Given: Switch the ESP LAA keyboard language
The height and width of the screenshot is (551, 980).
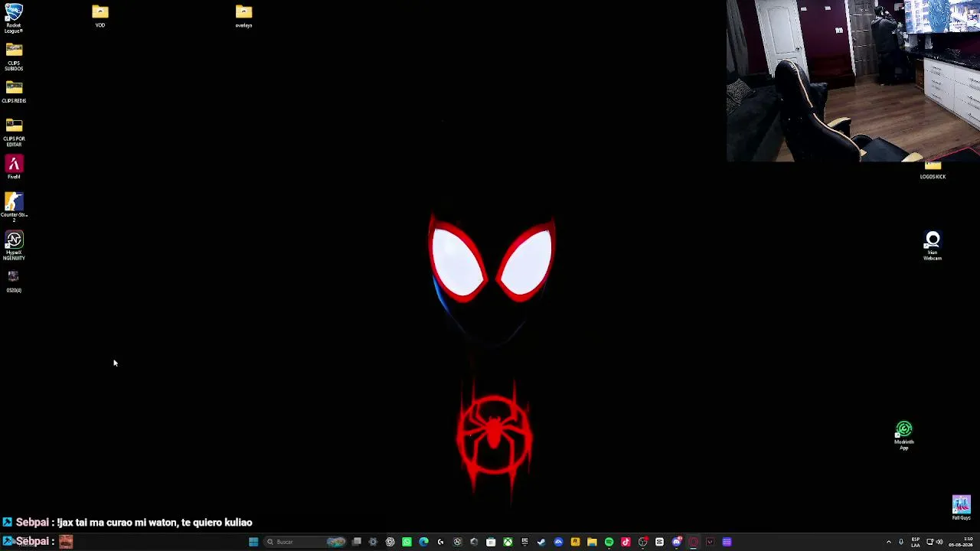Looking at the screenshot, I should pyautogui.click(x=916, y=542).
